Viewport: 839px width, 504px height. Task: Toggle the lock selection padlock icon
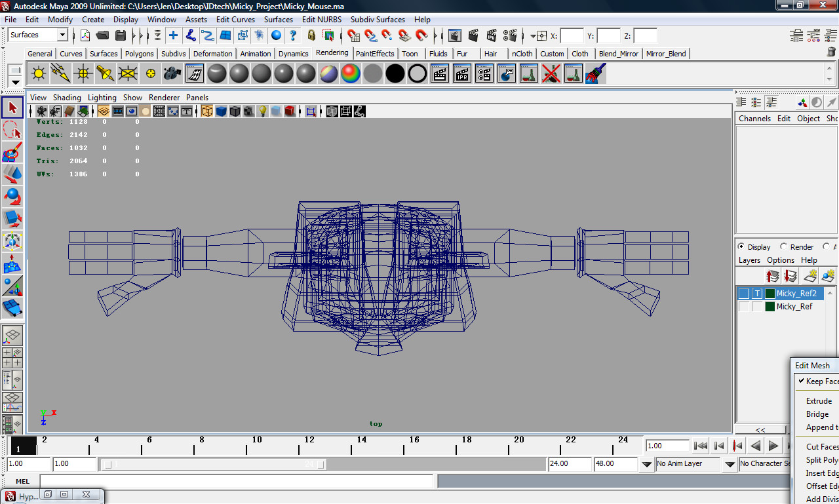tap(311, 35)
